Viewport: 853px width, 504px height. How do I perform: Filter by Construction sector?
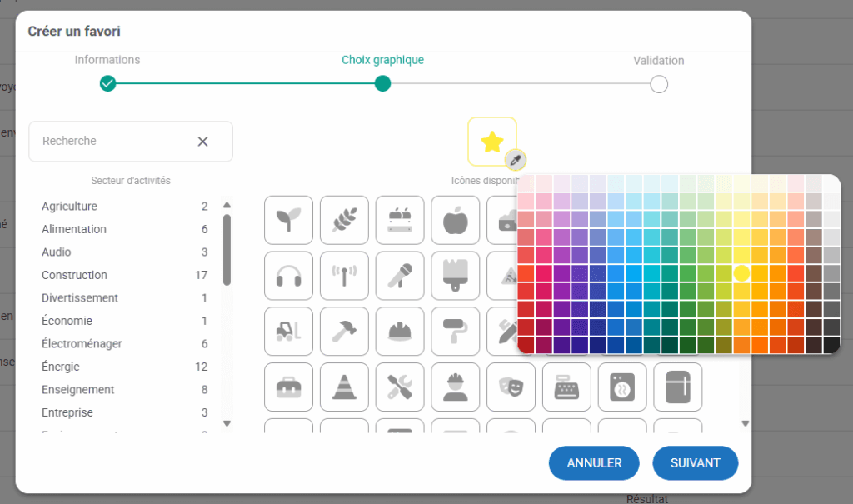pyautogui.click(x=75, y=275)
